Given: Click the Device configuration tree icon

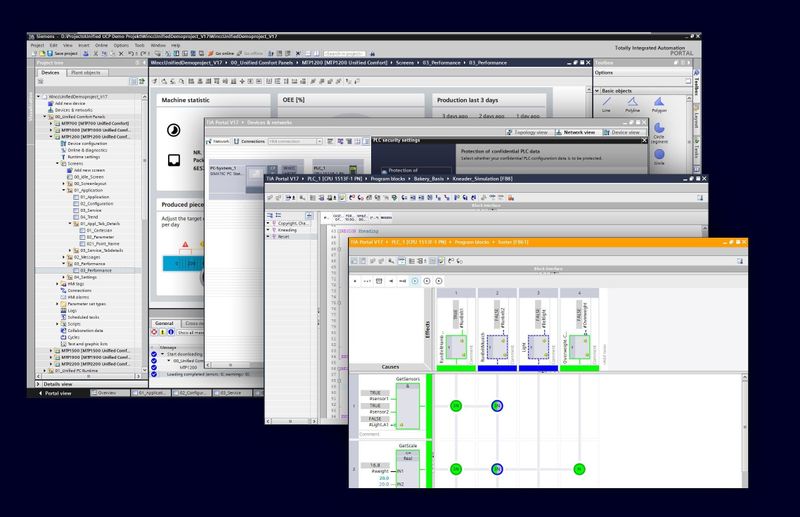Looking at the screenshot, I should click(x=64, y=143).
